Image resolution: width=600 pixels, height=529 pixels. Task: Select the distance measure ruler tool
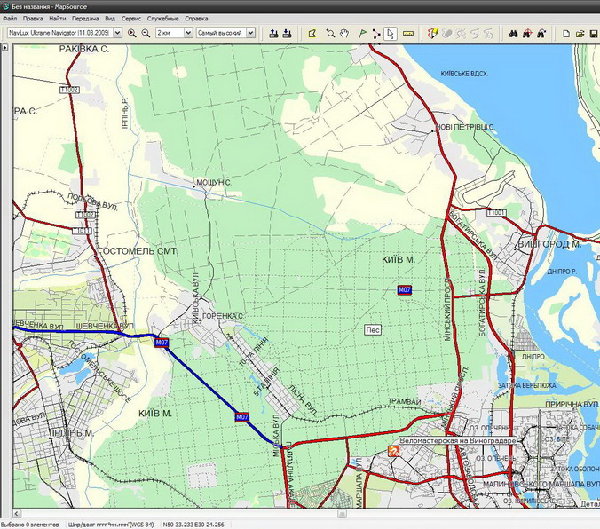coord(407,33)
